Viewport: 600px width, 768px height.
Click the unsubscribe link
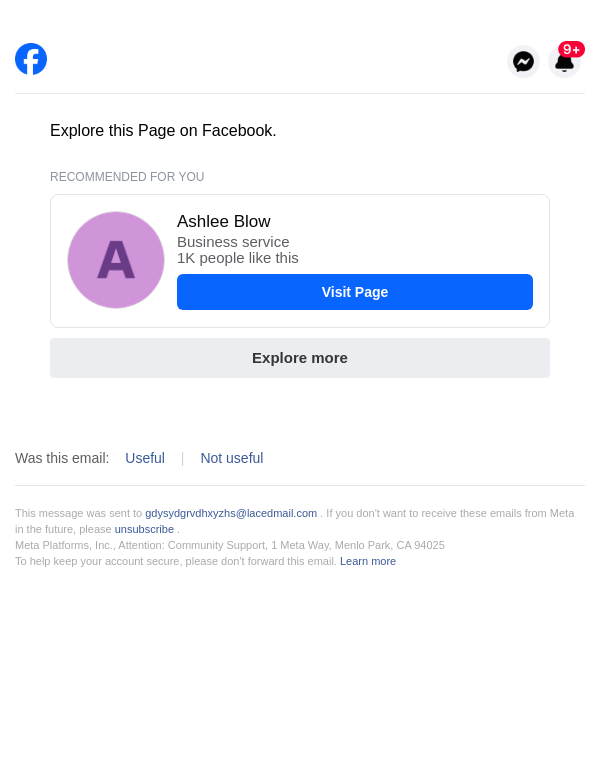[144, 529]
